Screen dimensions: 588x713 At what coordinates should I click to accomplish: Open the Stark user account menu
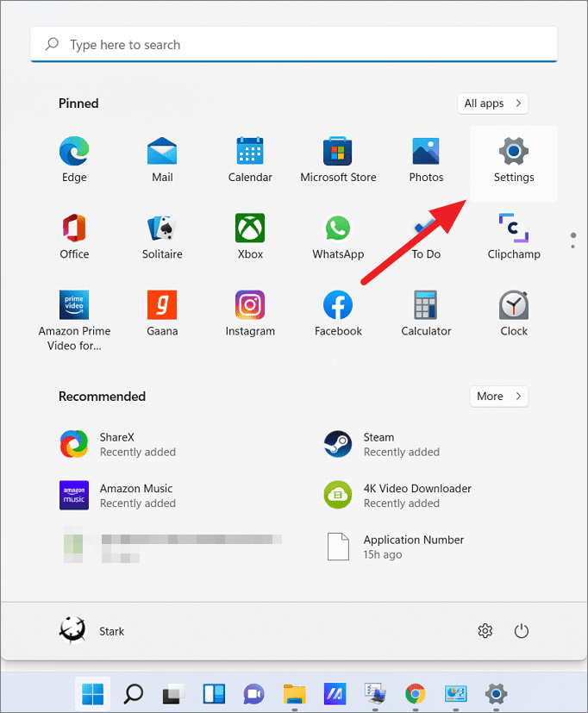92,631
